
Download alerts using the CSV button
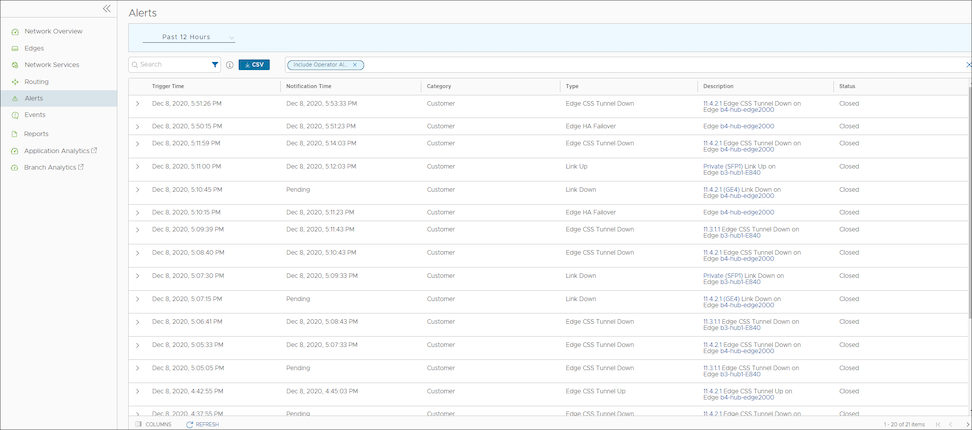point(254,65)
